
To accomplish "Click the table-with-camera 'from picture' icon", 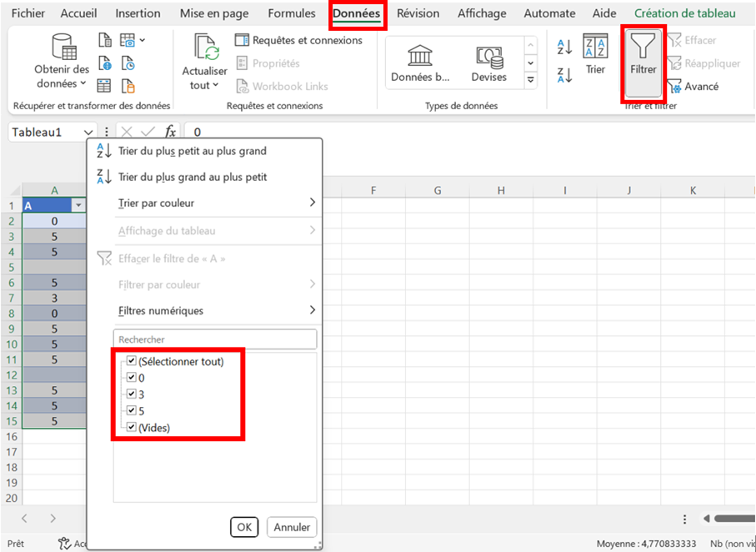I will click(128, 40).
